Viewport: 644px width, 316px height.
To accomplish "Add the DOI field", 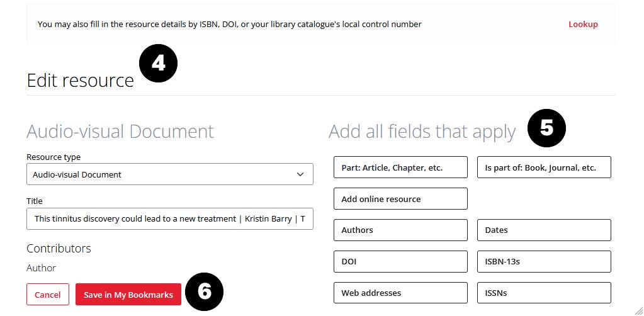I will point(400,261).
